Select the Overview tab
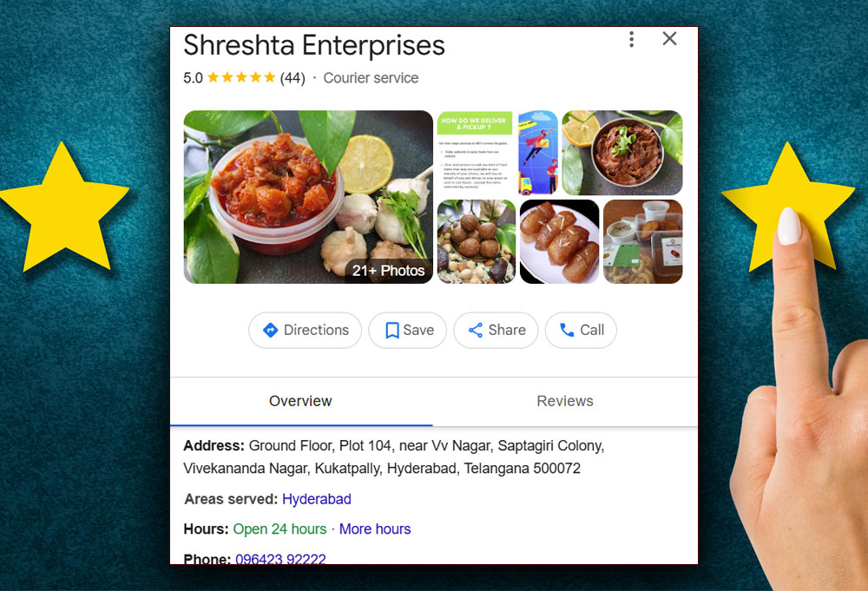This screenshot has width=868, height=591. click(300, 401)
